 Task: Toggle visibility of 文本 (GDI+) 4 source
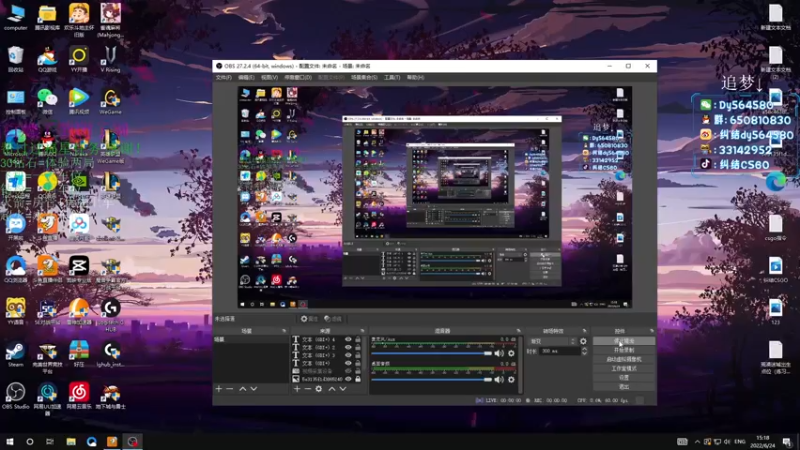click(348, 339)
